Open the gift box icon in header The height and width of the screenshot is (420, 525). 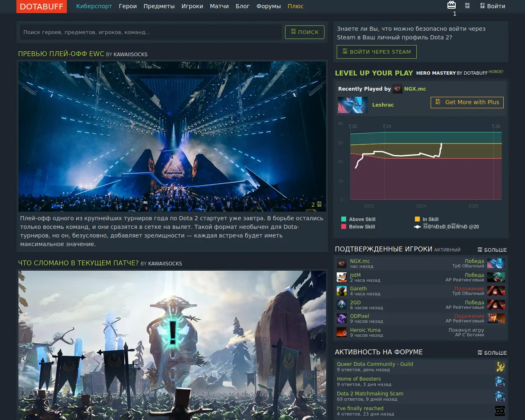[452, 5]
